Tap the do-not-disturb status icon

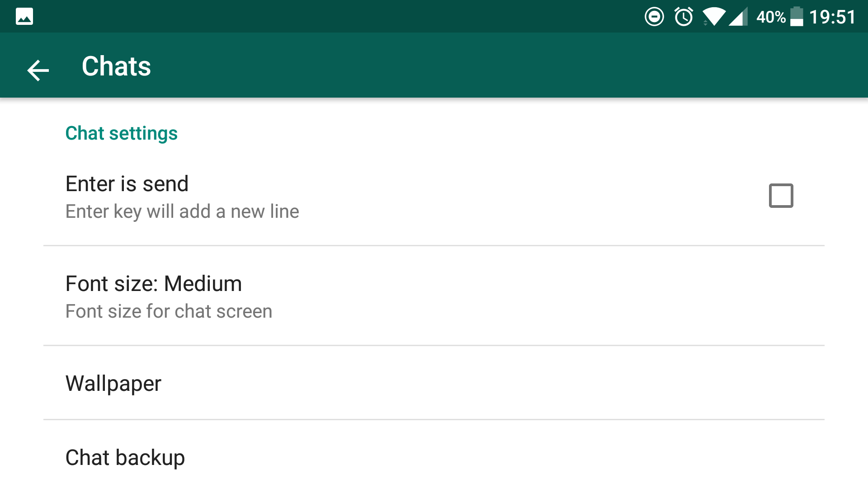pos(654,17)
